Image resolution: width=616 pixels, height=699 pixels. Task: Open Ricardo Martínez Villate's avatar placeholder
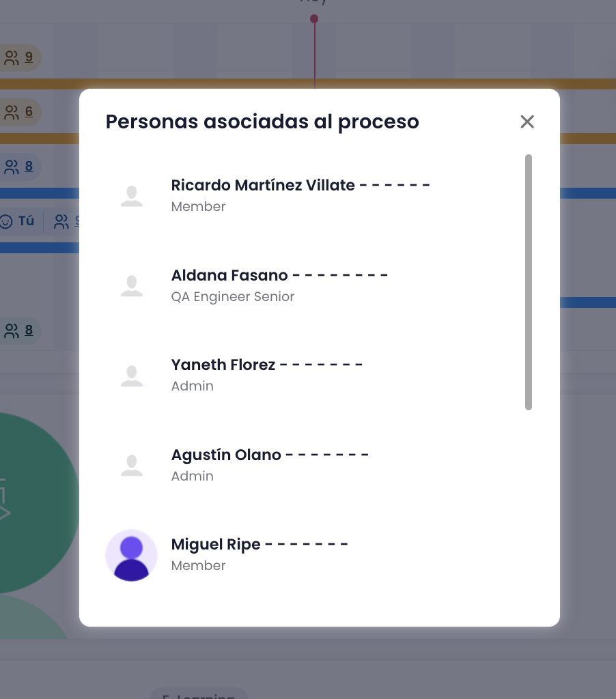pyautogui.click(x=131, y=195)
